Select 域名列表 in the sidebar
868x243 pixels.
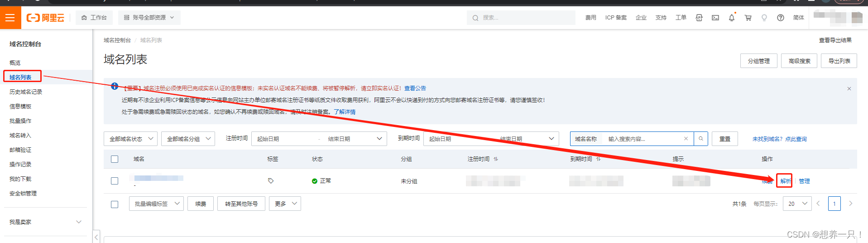coord(21,77)
